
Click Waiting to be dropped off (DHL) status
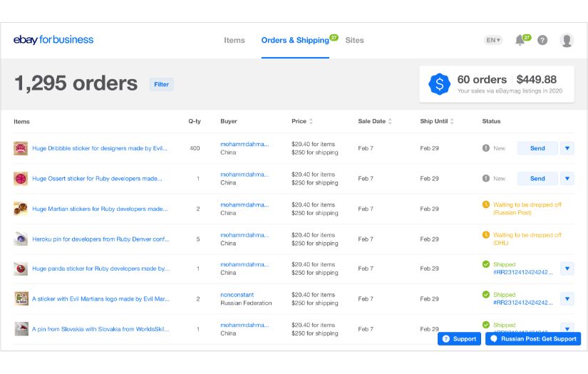527,239
